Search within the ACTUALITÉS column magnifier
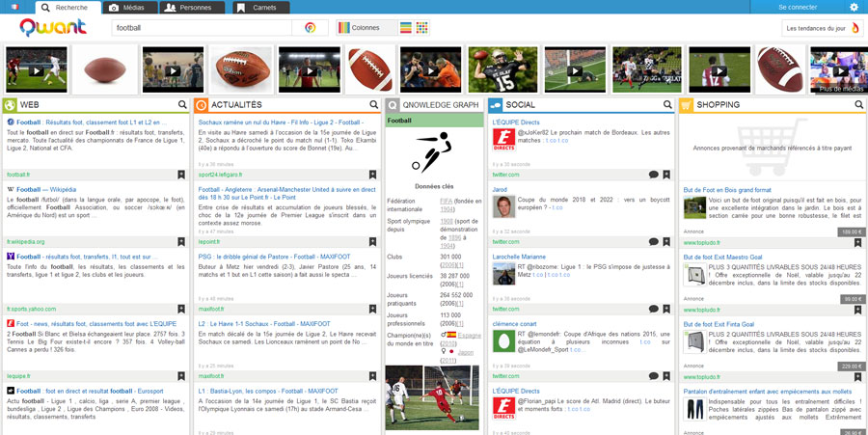This screenshot has width=868, height=435. pyautogui.click(x=374, y=104)
